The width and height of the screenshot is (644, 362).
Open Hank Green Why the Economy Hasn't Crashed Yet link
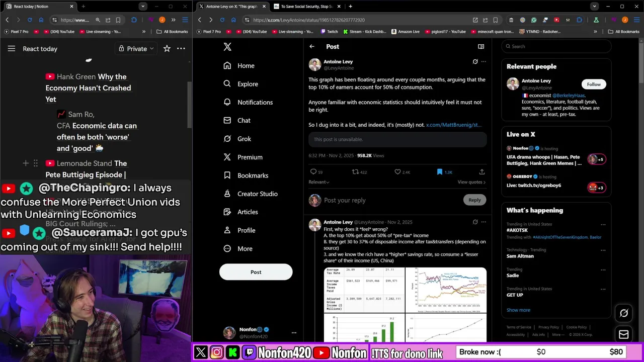(89, 88)
